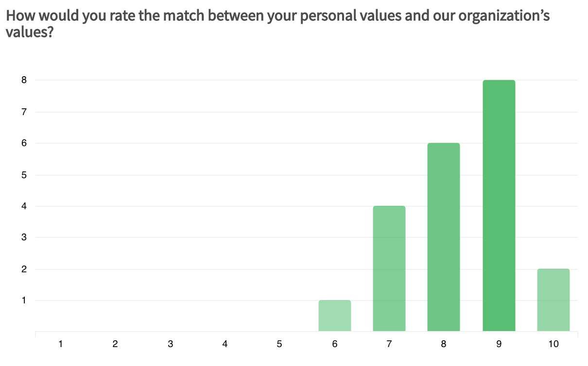Click the y-axis label 8
588x366 pixels.
pos(23,80)
